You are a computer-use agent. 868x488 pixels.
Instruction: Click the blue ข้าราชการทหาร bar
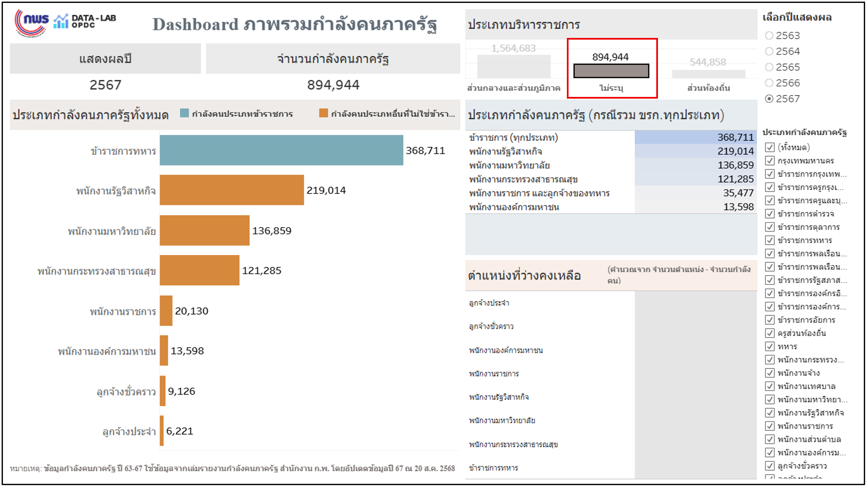(281, 150)
